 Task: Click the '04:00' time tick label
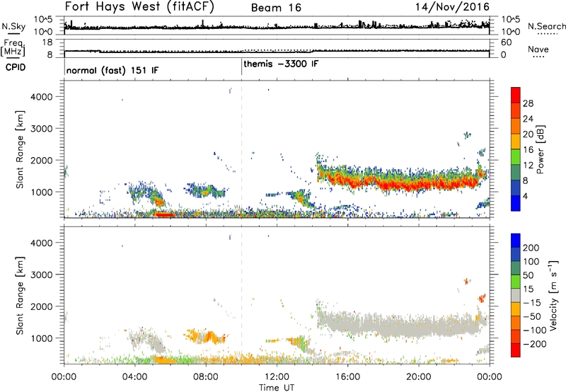[134, 377]
